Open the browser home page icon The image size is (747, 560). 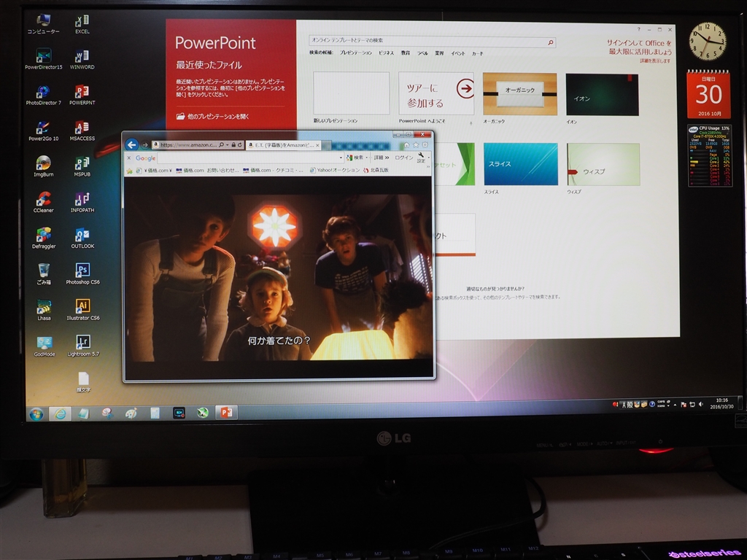point(406,145)
